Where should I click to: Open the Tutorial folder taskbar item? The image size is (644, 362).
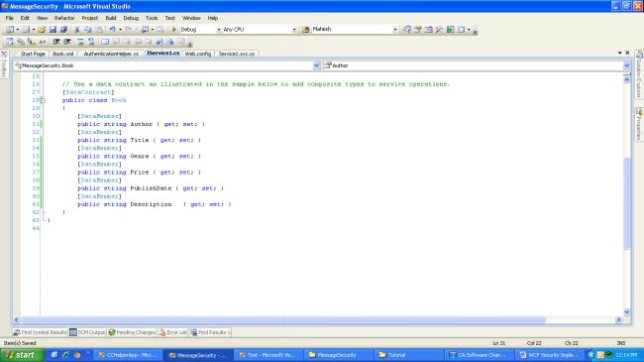pos(408,355)
